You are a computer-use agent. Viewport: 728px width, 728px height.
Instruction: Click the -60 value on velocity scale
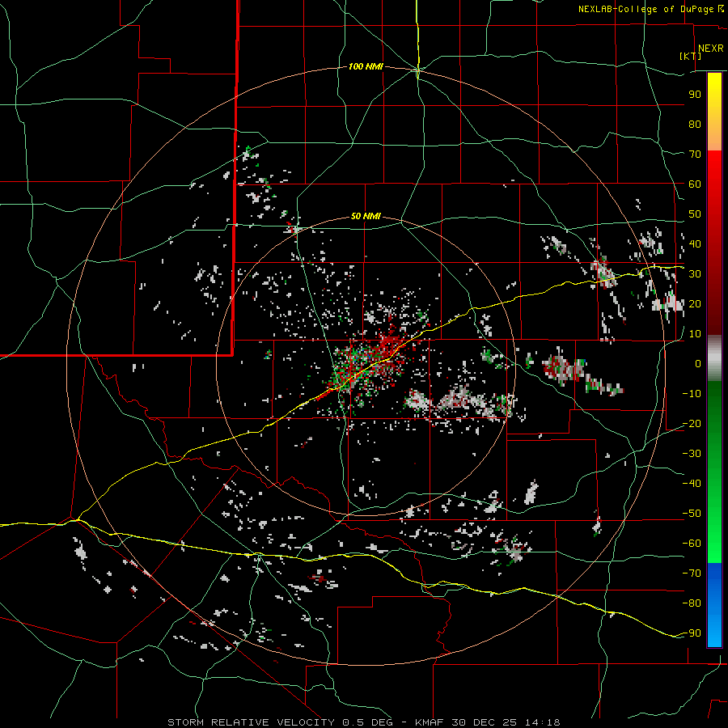[692, 544]
